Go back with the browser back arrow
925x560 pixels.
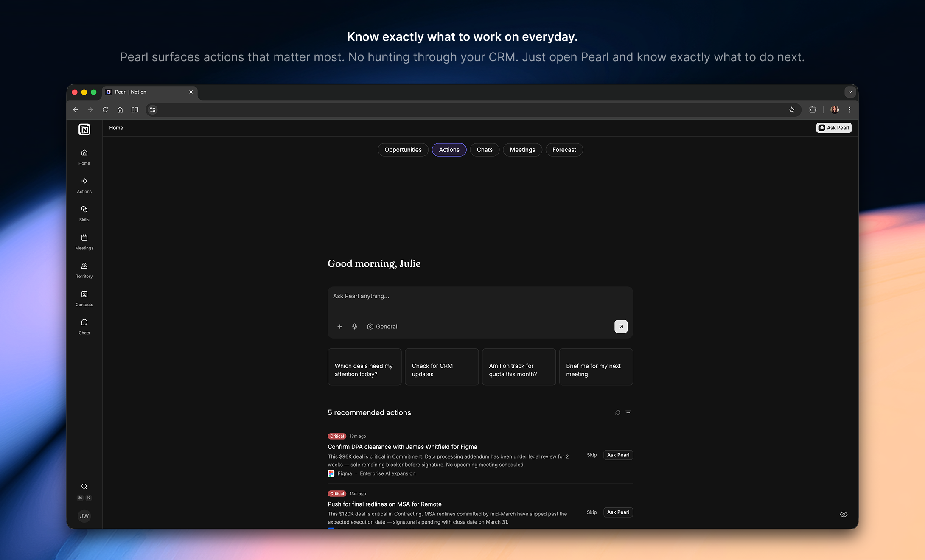(76, 110)
